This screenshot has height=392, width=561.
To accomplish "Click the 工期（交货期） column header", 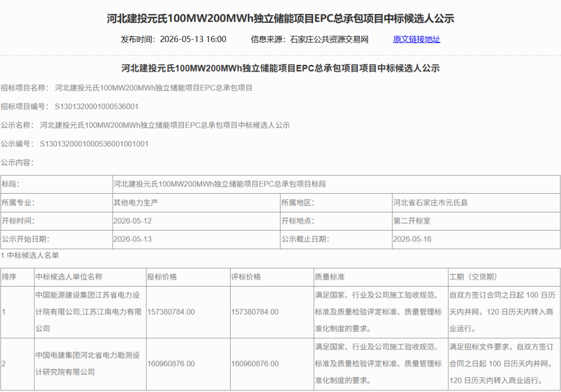I will [x=504, y=277].
